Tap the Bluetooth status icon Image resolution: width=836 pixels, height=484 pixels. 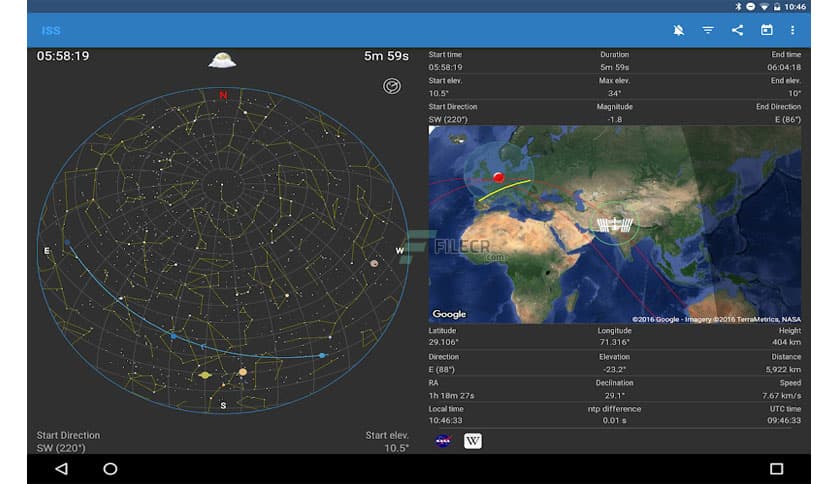coord(738,6)
